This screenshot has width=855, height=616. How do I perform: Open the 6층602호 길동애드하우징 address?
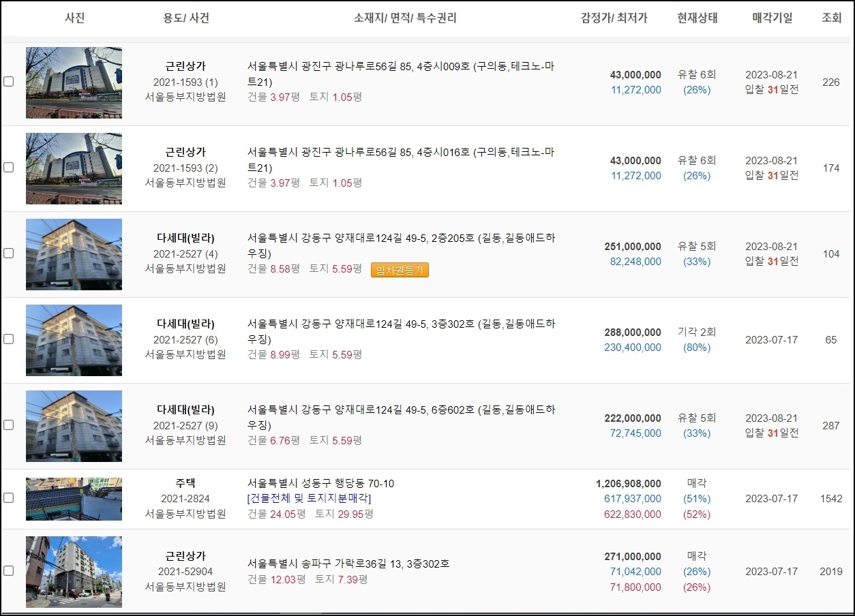click(401, 418)
